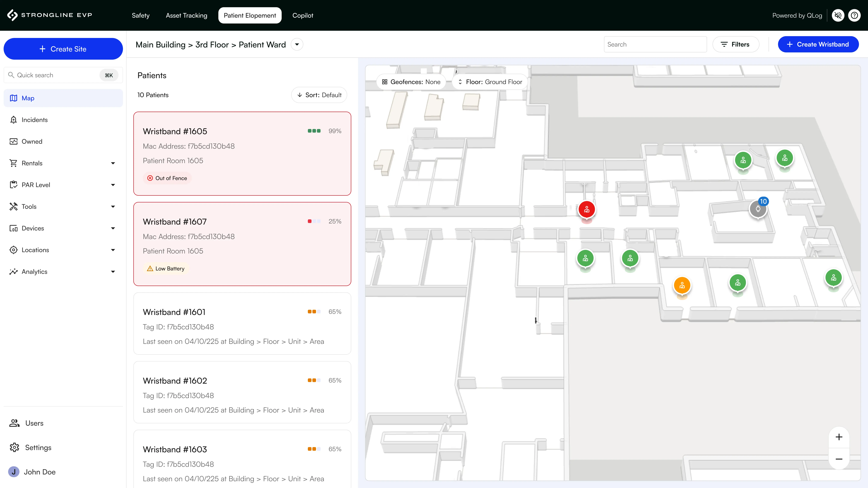Click the Tools wrench icon
Image resolution: width=868 pixels, height=488 pixels.
point(13,206)
